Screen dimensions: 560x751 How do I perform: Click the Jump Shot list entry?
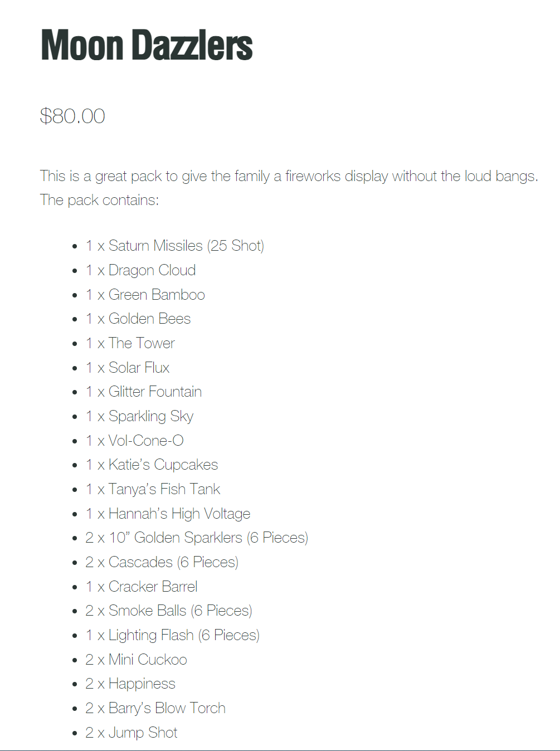tap(132, 733)
